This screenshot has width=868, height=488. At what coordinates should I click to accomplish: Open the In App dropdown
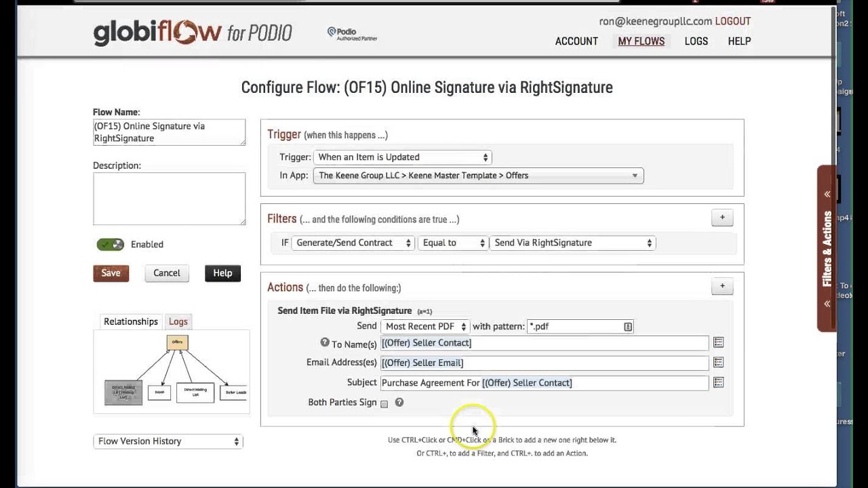click(478, 176)
